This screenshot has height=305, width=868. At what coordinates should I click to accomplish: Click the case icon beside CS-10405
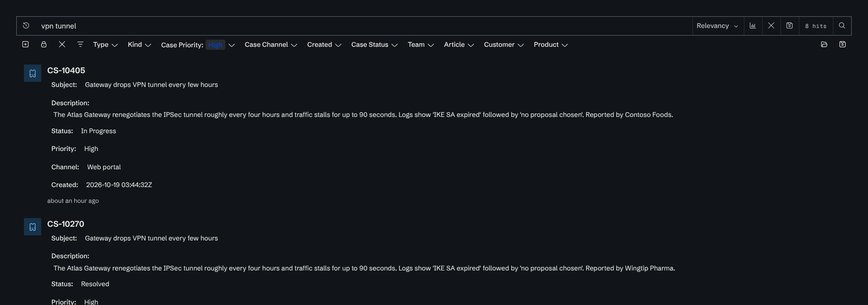pyautogui.click(x=33, y=73)
